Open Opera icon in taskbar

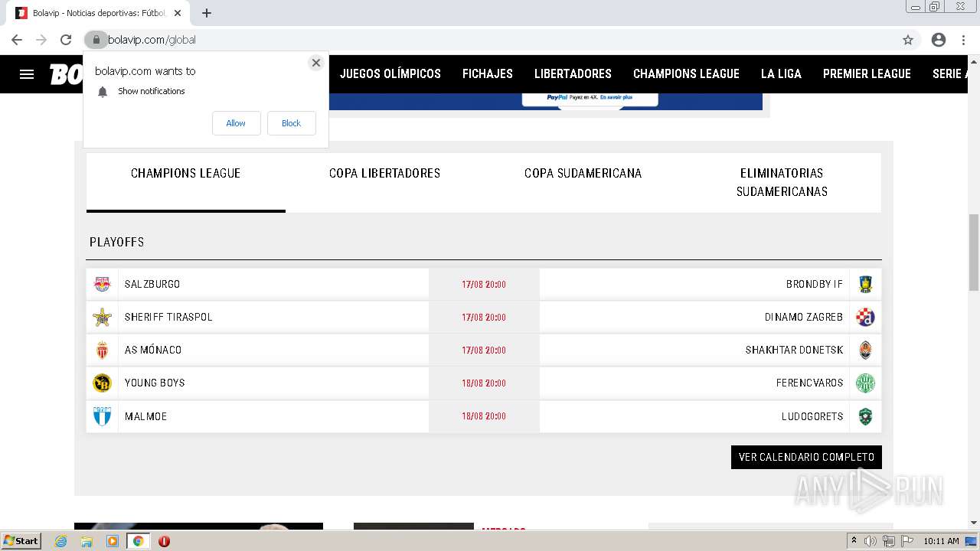tap(164, 541)
